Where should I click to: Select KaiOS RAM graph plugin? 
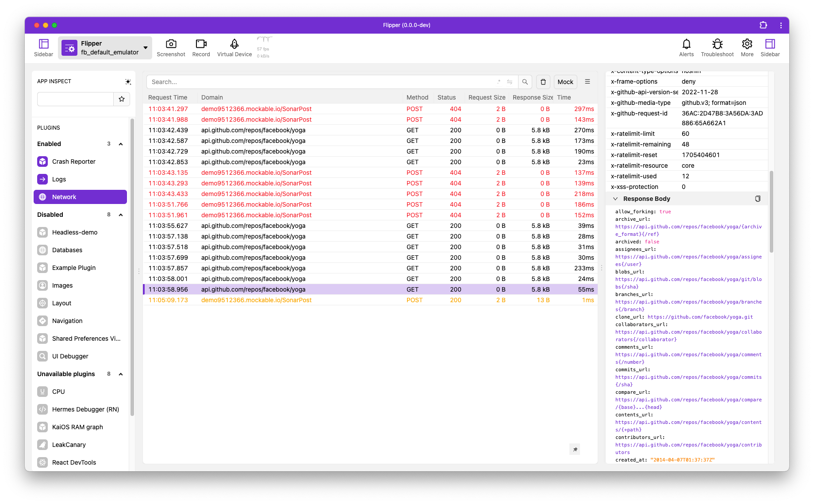click(80, 427)
